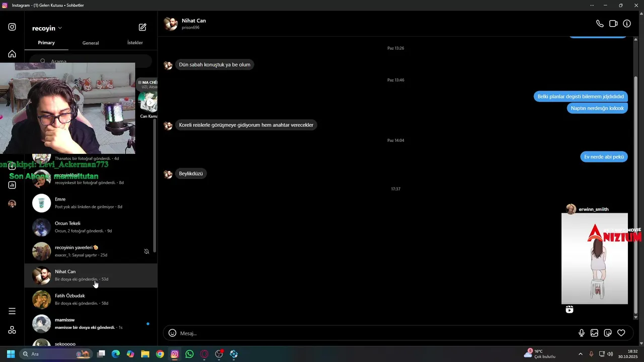Select the Nihat Can conversation row
The image size is (644, 362).
(91, 276)
